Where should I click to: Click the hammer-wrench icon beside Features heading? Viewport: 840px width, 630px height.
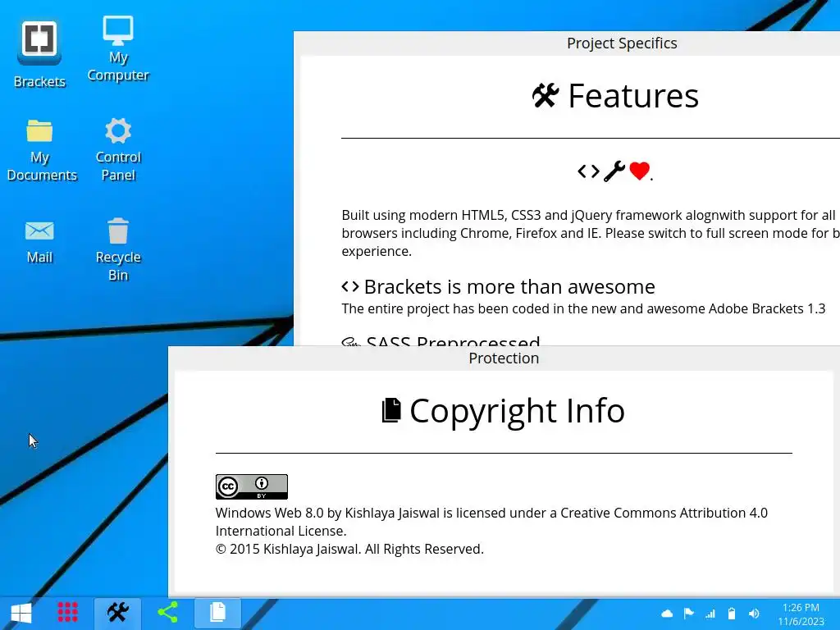pyautogui.click(x=546, y=96)
